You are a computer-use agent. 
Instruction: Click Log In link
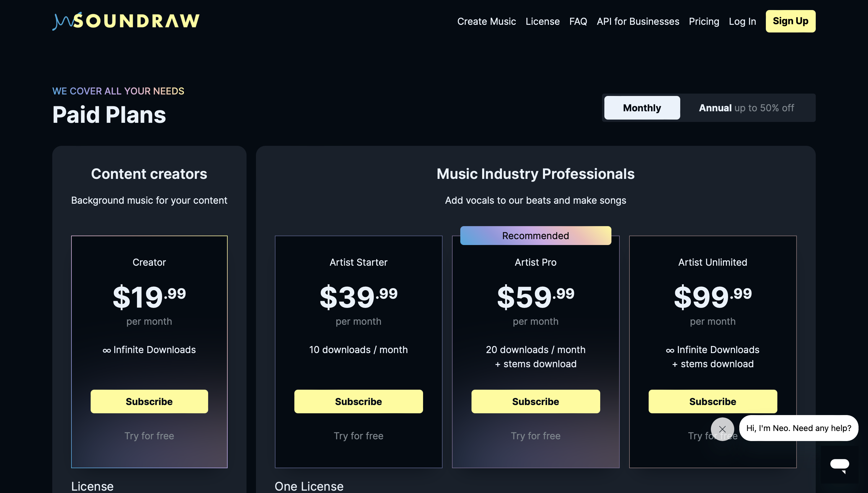coord(742,21)
